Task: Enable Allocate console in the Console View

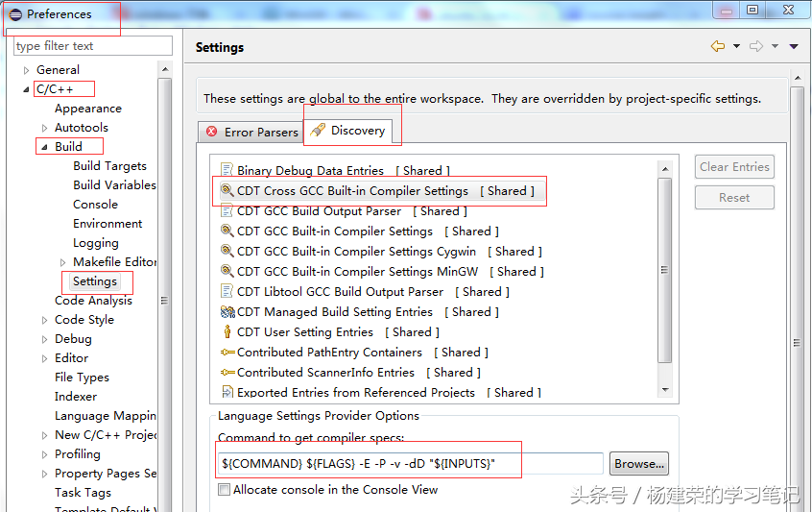Action: coord(224,489)
